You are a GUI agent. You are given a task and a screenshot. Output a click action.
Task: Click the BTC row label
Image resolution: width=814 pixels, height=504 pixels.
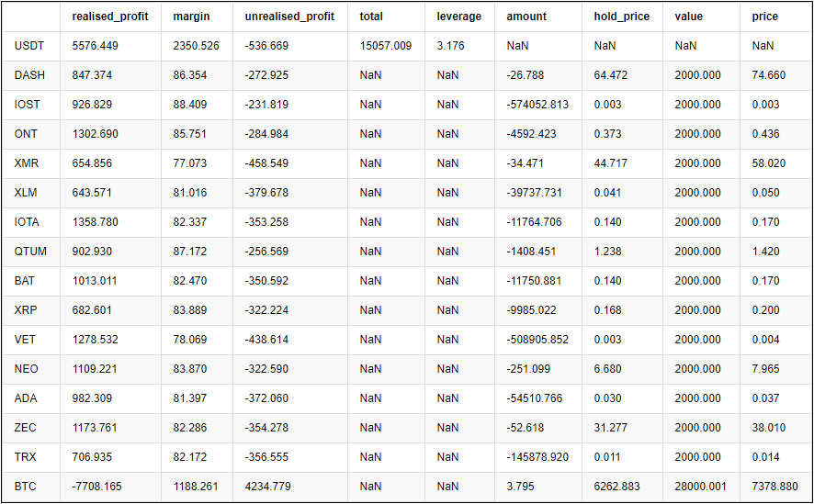pyautogui.click(x=26, y=487)
